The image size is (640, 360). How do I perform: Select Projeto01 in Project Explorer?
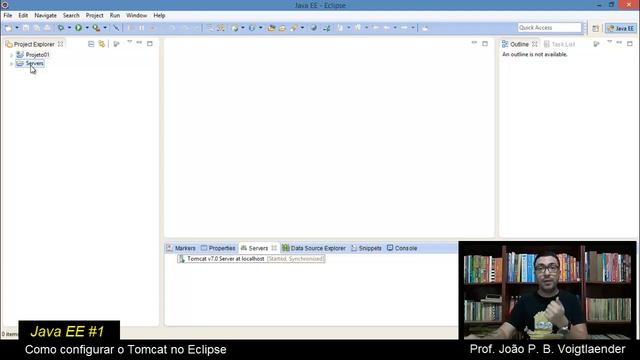pyautogui.click(x=37, y=55)
